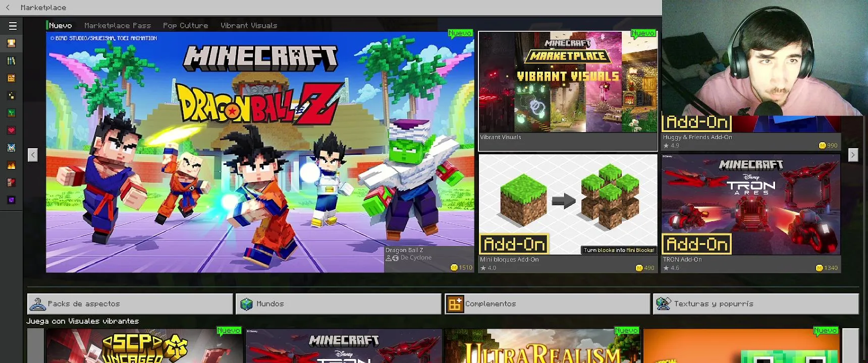Image resolution: width=868 pixels, height=363 pixels.
Task: Open the TRON thumbnail in the bottom row
Action: click(344, 346)
